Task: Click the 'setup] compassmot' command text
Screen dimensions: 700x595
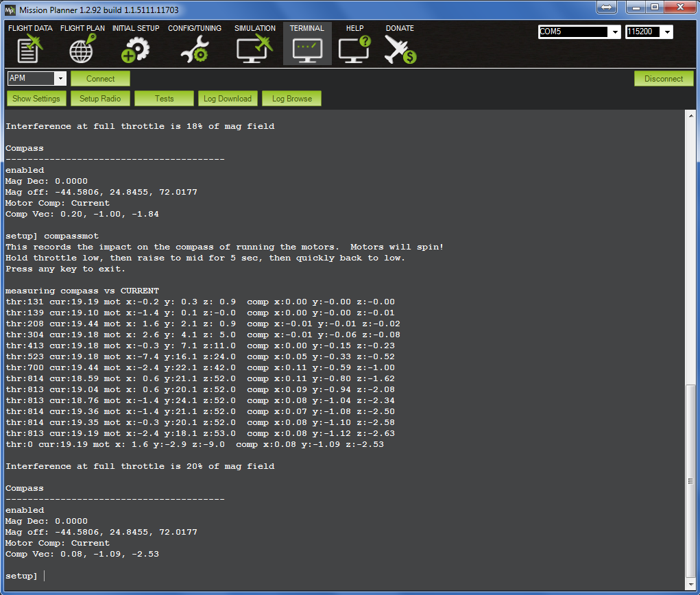Action: (52, 236)
